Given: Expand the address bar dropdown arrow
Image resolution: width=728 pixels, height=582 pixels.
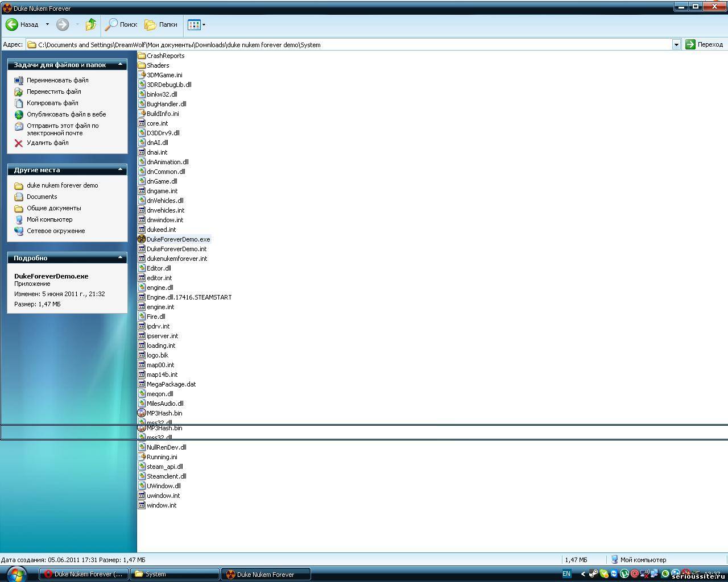Looking at the screenshot, I should (x=676, y=44).
